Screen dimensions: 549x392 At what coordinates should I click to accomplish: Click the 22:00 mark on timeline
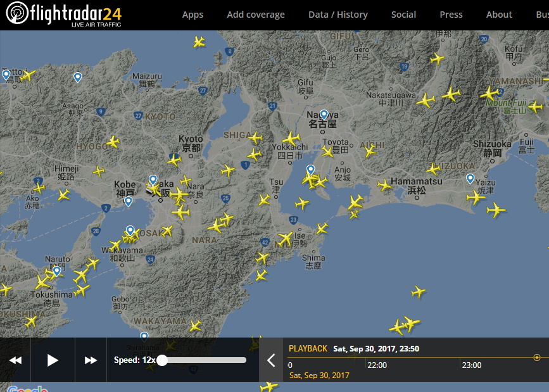click(x=377, y=365)
